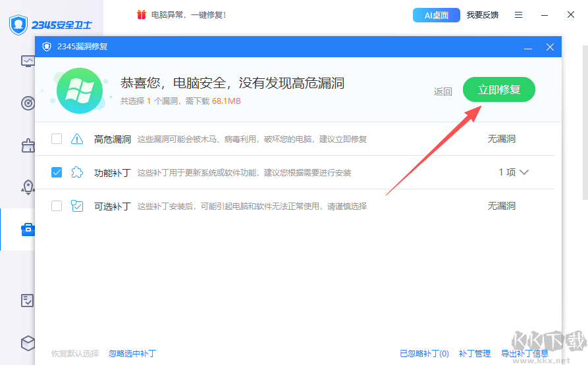Click the checklist icon in sidebar
This screenshot has height=365, width=588.
click(28, 301)
